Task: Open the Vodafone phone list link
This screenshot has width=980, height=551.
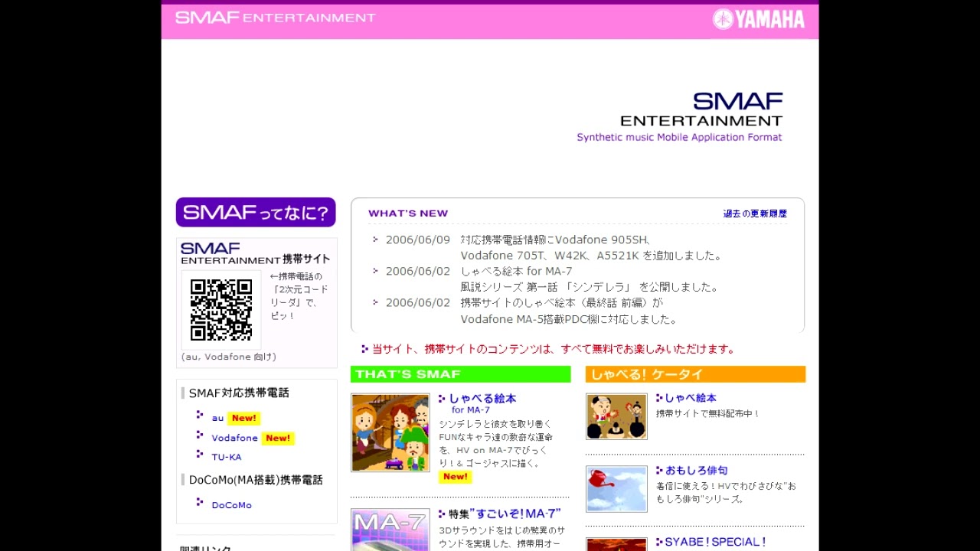Action: 234,438
